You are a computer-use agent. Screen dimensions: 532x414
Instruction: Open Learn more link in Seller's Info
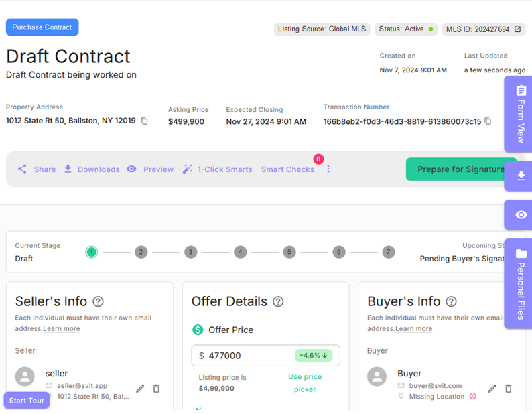tap(62, 328)
